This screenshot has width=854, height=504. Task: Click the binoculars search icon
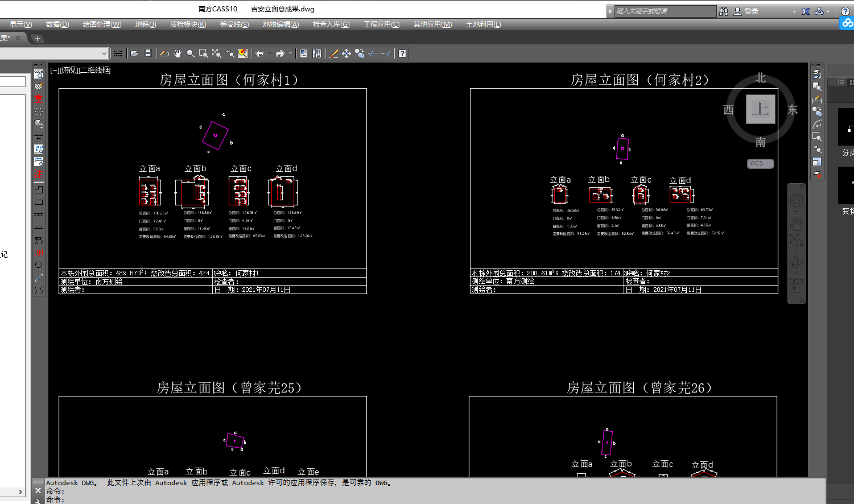[x=724, y=11]
